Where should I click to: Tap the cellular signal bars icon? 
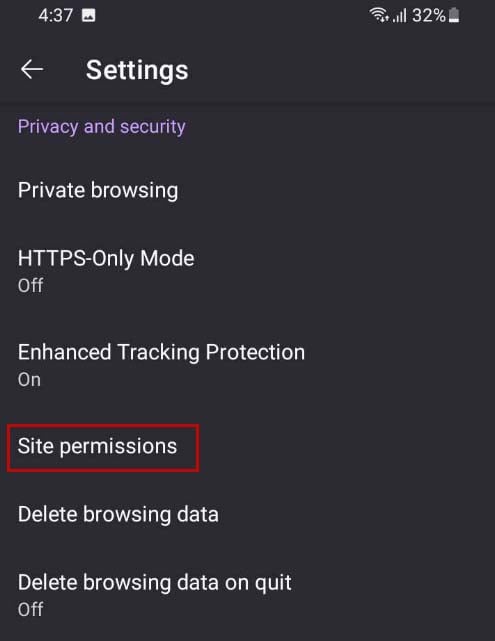[400, 16]
